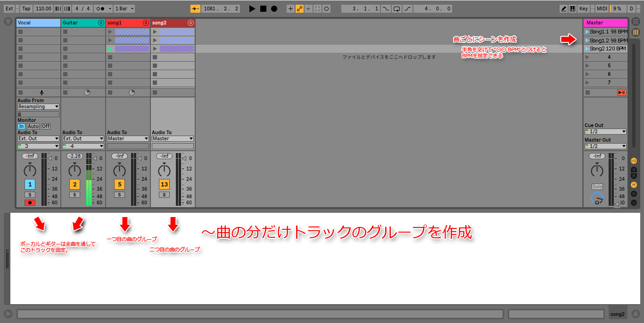Screen dimensions: 644x323
Task: Toggle the Loop switch in transport
Action: (x=396, y=8)
